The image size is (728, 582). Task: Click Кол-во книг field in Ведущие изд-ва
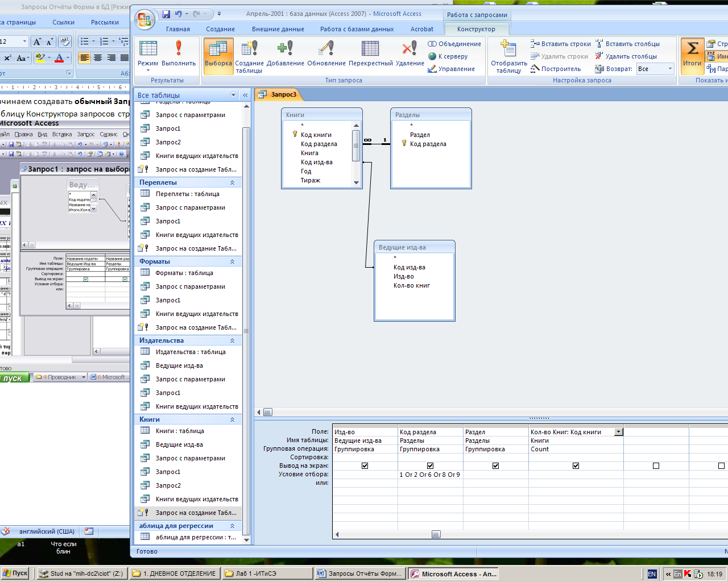tap(412, 285)
